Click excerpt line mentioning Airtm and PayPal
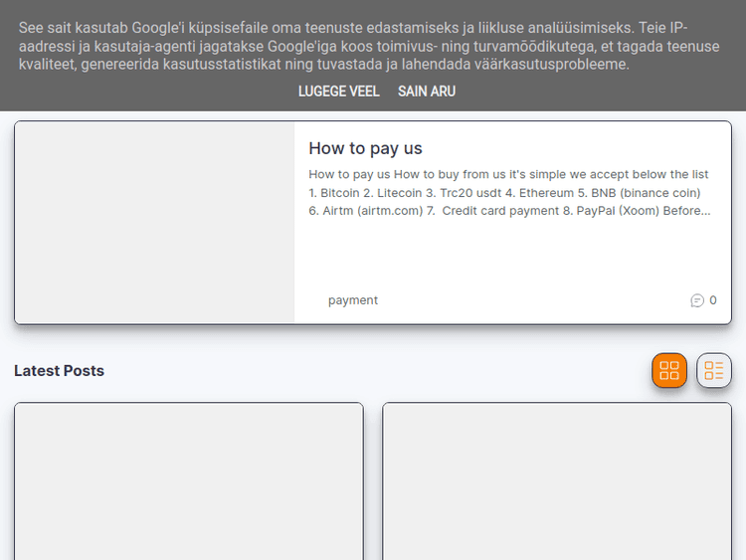746x560 pixels. [x=509, y=211]
